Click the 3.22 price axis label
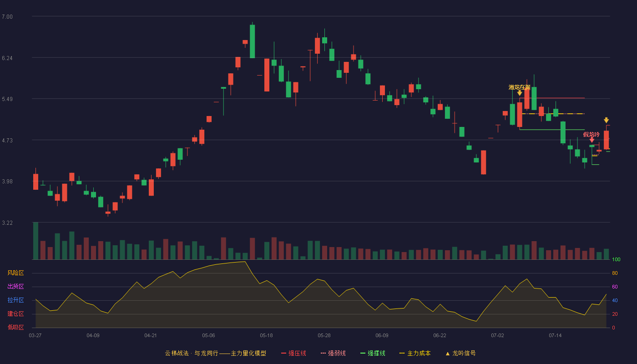This screenshot has height=364, width=637. pos(7,223)
